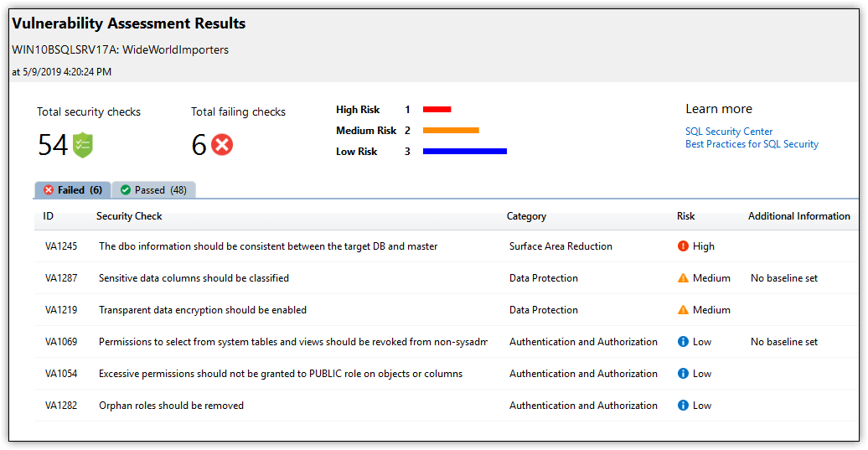Click the Low info icon for VA1054
The width and height of the screenshot is (868, 450).
[x=683, y=374]
